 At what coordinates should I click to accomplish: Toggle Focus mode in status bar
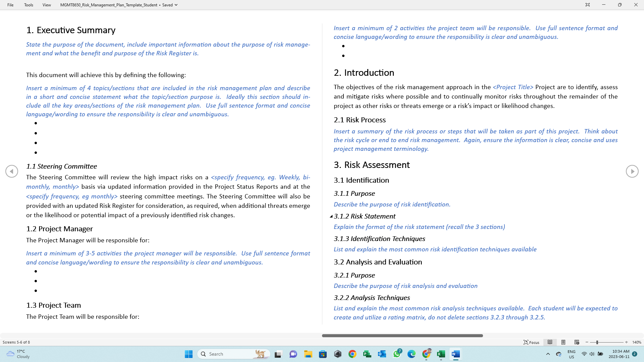click(531, 342)
